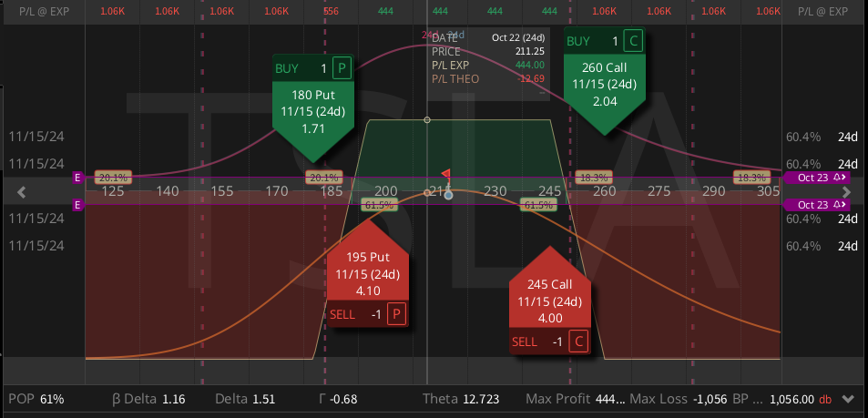Screen dimensions: 868x418
Task: Click the 195 Put red leg card
Action: tap(368, 272)
